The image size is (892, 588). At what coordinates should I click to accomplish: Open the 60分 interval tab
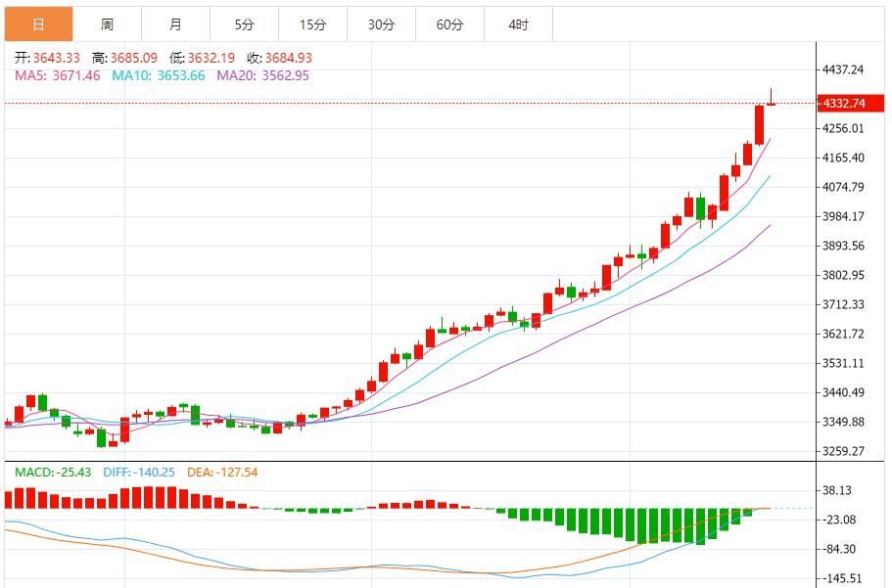point(449,24)
